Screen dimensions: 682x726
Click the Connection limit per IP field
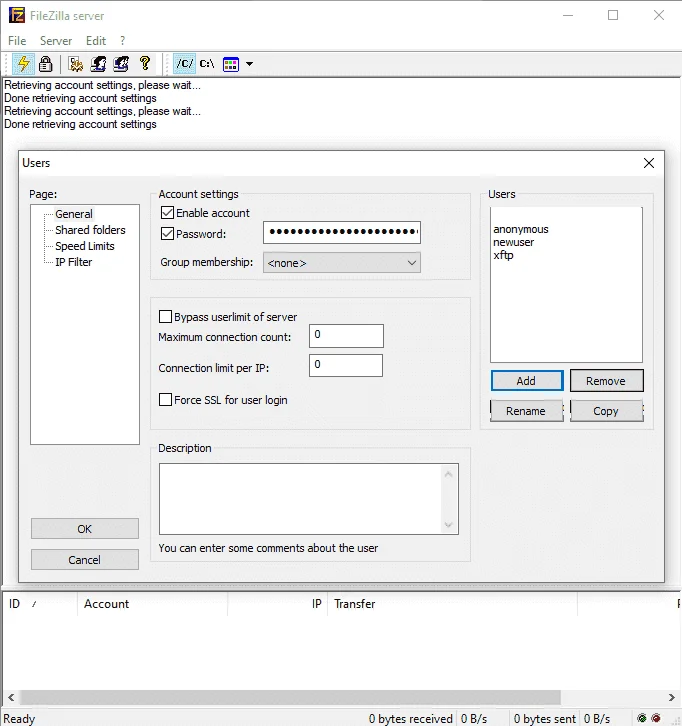[346, 365]
